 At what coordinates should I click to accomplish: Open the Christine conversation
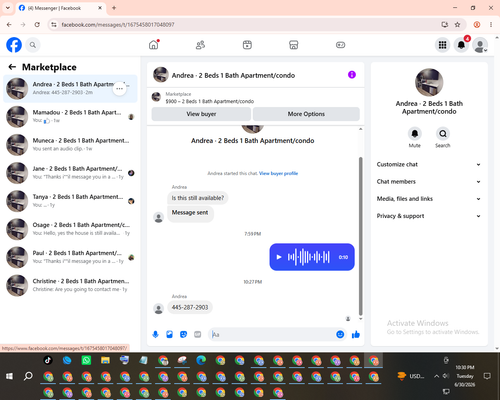(x=70, y=285)
